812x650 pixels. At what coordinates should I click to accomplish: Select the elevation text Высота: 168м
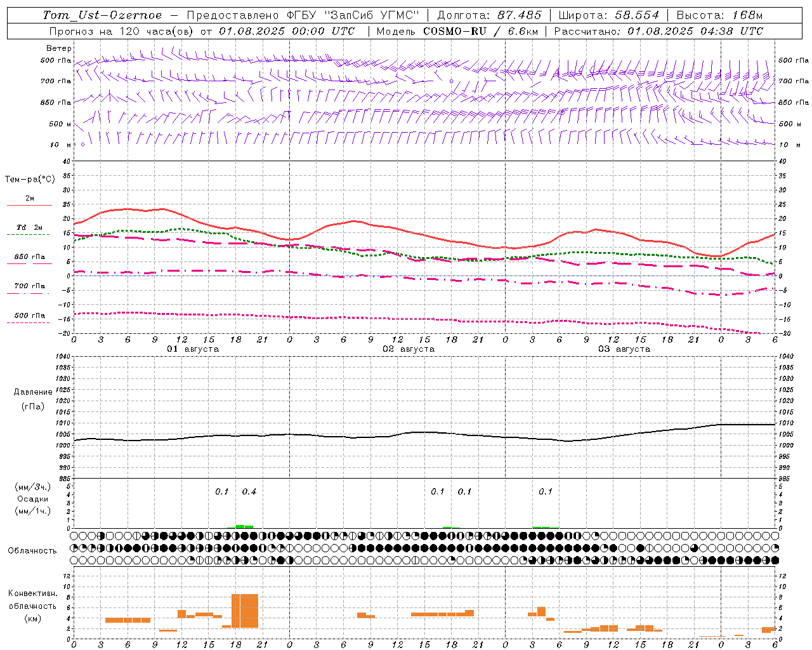tap(719, 15)
